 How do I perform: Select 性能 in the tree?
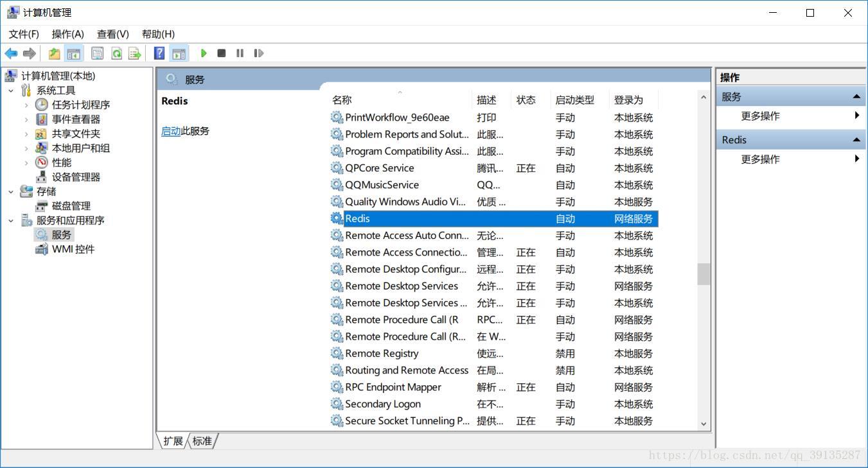tap(62, 162)
